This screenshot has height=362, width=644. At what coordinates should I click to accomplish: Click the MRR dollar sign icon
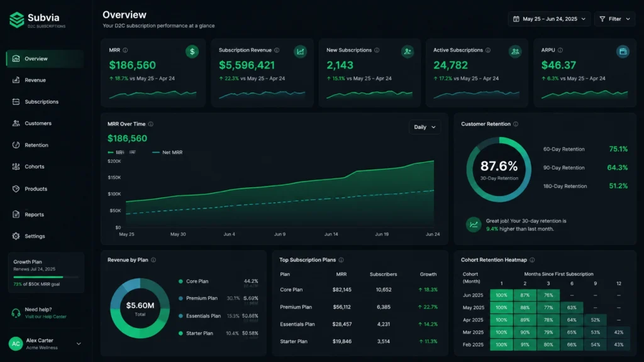(x=192, y=52)
